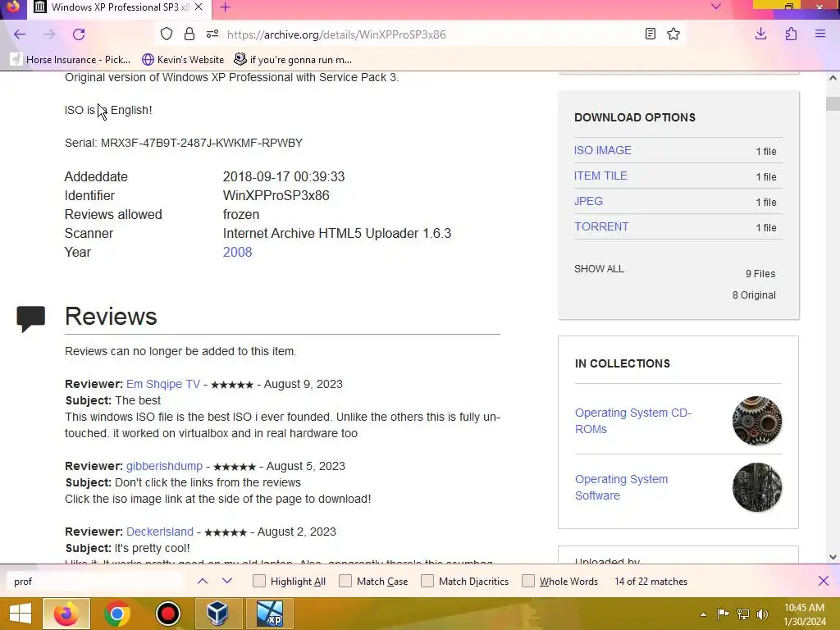Open Operating System CD-ROMs collection
Screen dimensions: 840x630
tap(632, 421)
